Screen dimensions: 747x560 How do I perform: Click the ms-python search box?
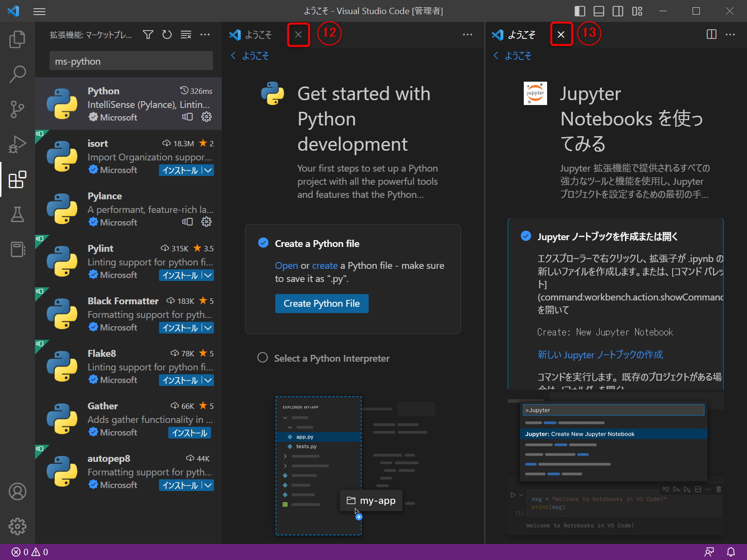(131, 61)
